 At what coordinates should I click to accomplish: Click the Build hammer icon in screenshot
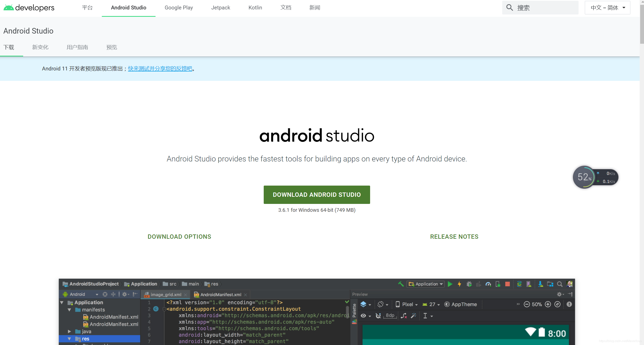pos(401,284)
